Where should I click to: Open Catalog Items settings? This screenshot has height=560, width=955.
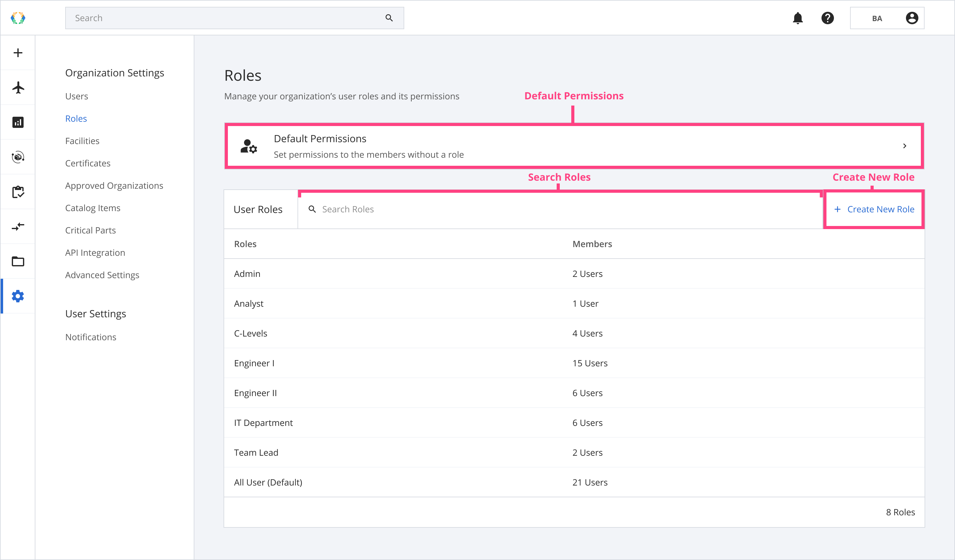[93, 208]
